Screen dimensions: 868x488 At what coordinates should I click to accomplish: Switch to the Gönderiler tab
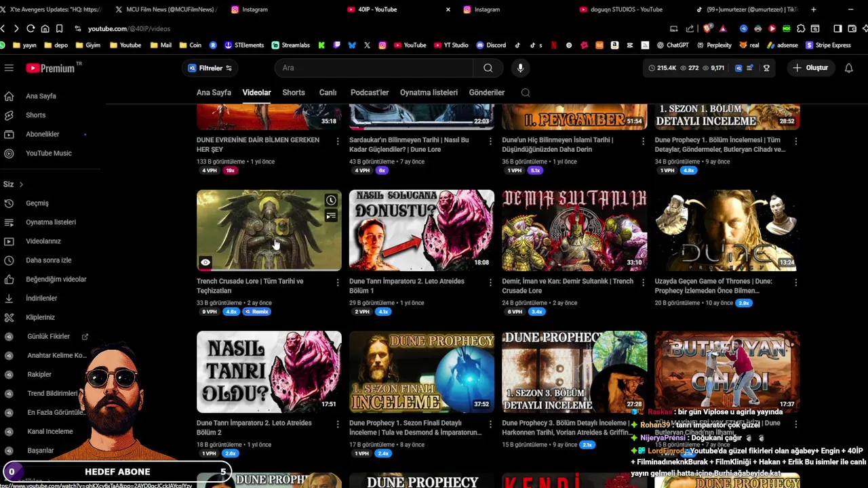[487, 93]
